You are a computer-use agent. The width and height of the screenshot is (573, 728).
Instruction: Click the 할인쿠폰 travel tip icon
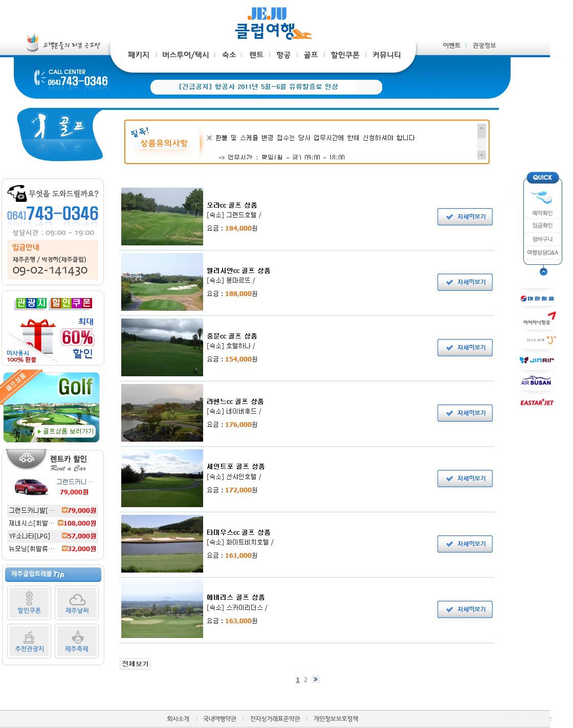29,603
